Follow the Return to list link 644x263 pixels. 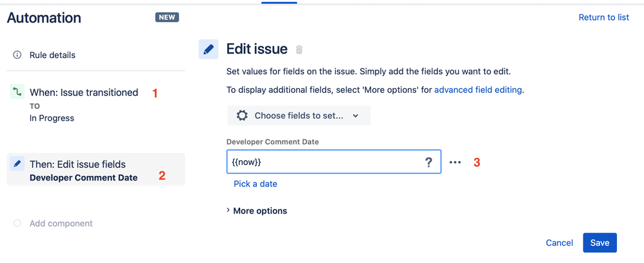(604, 17)
